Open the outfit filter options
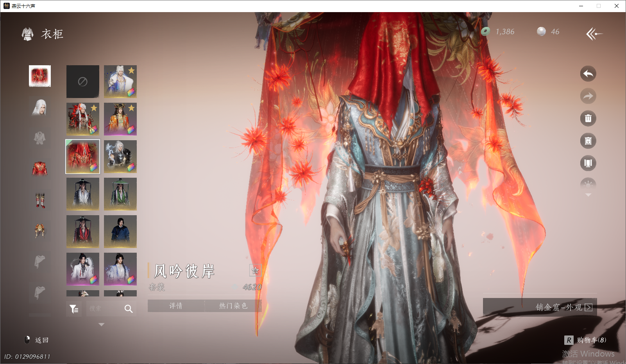 [74, 309]
